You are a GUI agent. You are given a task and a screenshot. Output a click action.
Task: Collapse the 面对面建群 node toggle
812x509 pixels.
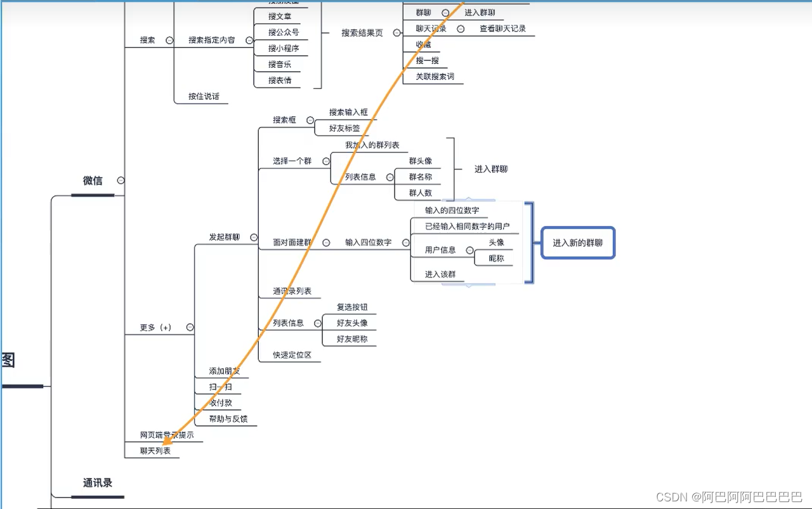tap(326, 242)
